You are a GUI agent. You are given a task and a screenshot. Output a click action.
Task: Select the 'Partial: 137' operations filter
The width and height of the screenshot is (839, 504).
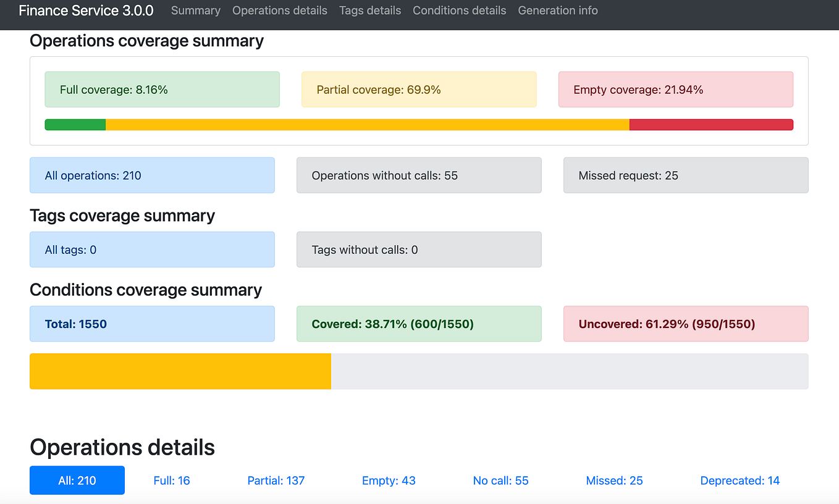coord(276,480)
